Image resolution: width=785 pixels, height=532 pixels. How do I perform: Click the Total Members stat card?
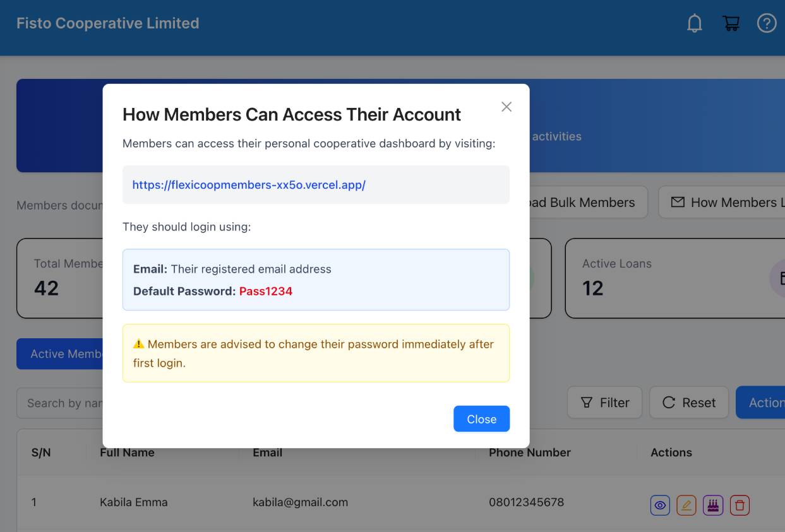pyautogui.click(x=60, y=278)
